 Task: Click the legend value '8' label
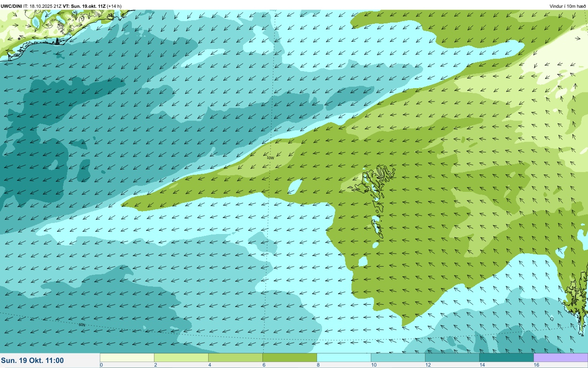318,365
